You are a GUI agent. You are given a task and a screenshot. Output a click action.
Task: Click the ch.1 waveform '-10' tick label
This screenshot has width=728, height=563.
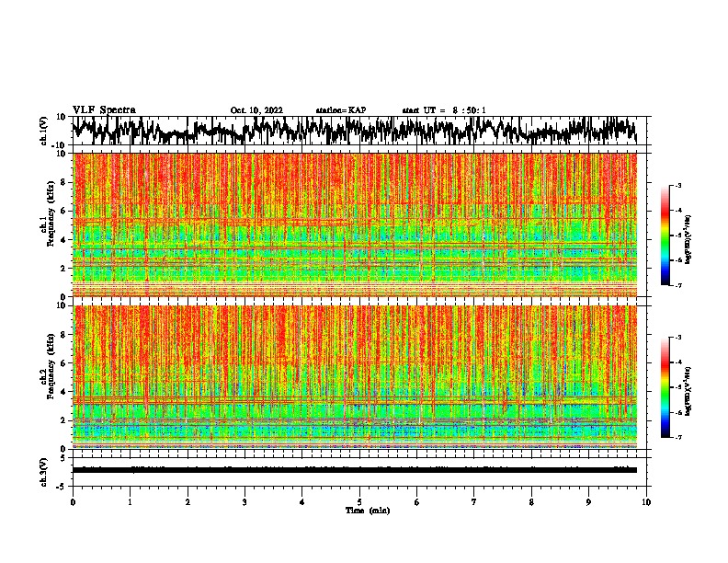click(60, 145)
